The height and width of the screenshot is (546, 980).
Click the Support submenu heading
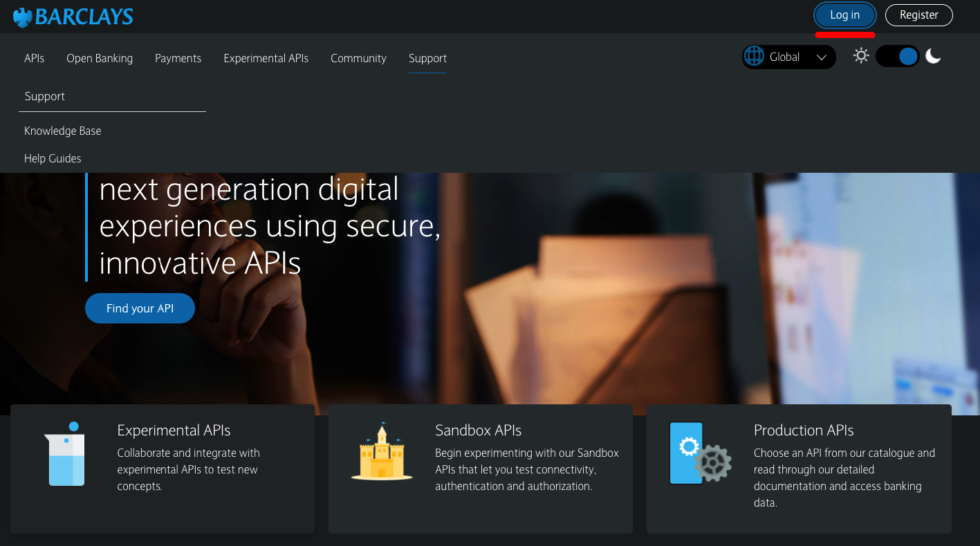(44, 96)
